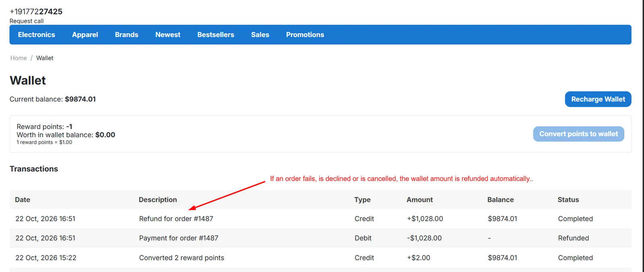Click date of Refund for order row
Screen dimensions: 644x272
pyautogui.click(x=45, y=219)
